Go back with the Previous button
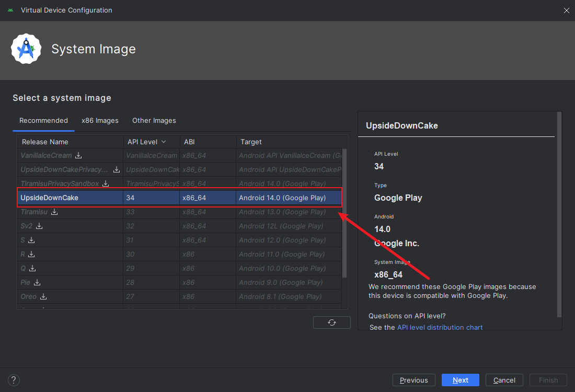The height and width of the screenshot is (392, 575). point(413,380)
